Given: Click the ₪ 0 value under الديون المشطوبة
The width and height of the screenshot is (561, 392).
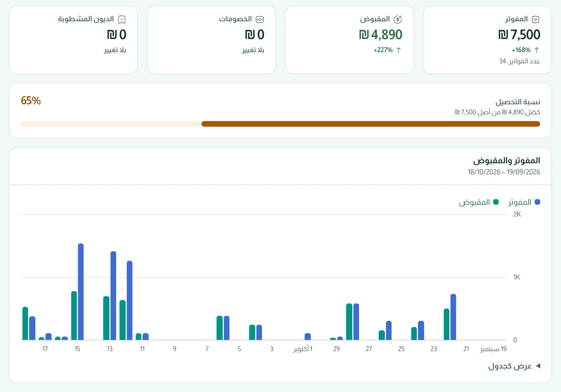Looking at the screenshot, I should click(x=117, y=35).
